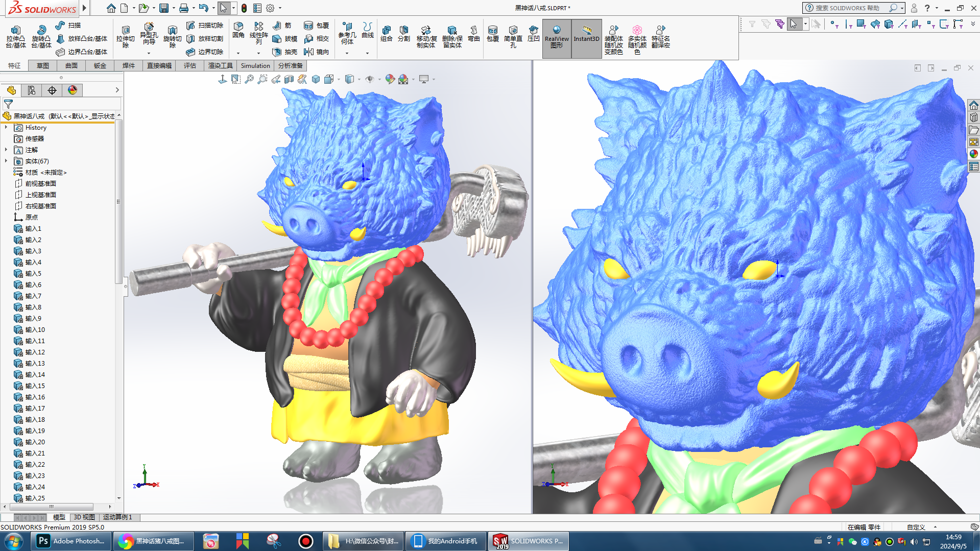Select the 输入1 imported body feature
This screenshot has height=551, width=980.
pos(28,228)
